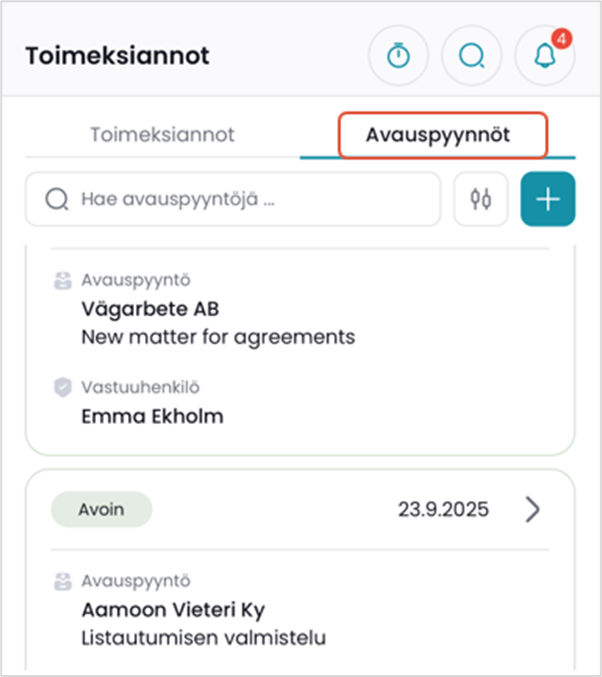
Task: Click the date 23.9.2025
Action: coord(444,510)
